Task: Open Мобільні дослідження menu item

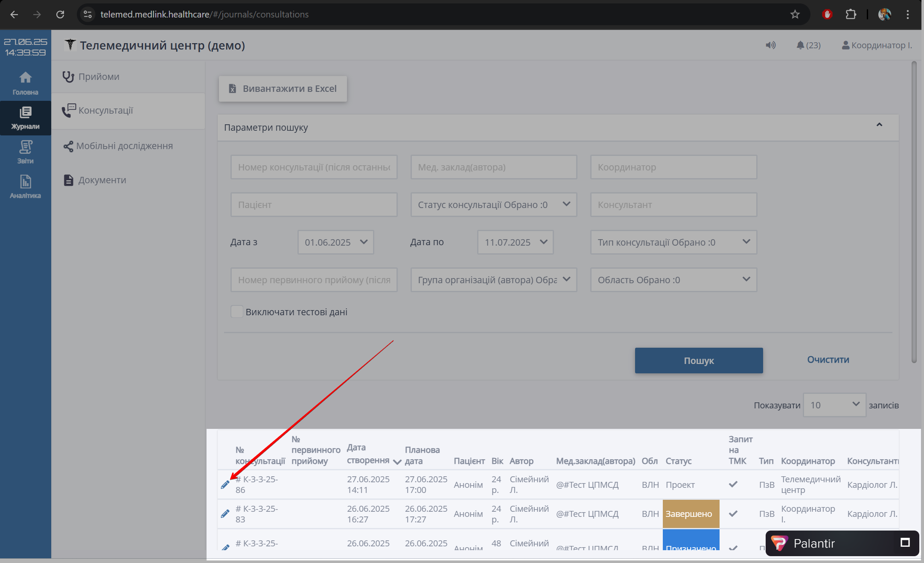Action: (124, 146)
